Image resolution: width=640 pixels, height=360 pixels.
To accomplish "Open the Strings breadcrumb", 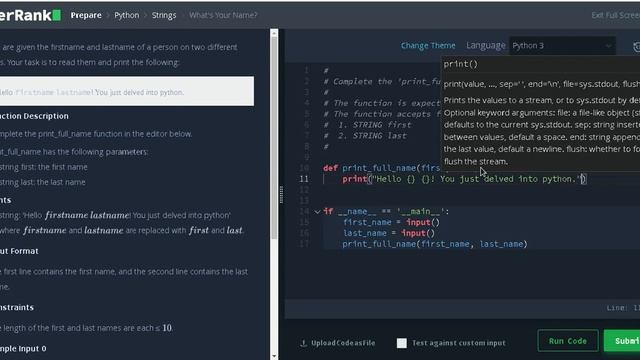I will pyautogui.click(x=164, y=15).
